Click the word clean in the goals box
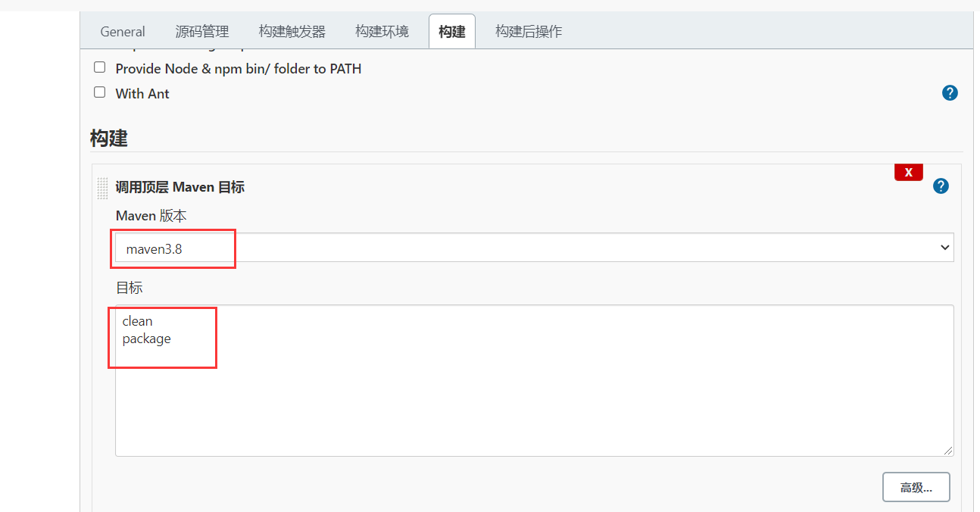 point(137,321)
